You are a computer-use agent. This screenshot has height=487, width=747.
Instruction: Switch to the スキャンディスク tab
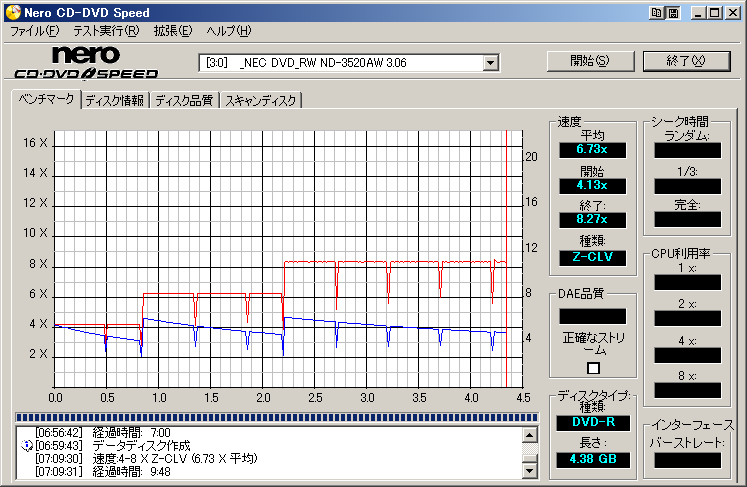260,100
